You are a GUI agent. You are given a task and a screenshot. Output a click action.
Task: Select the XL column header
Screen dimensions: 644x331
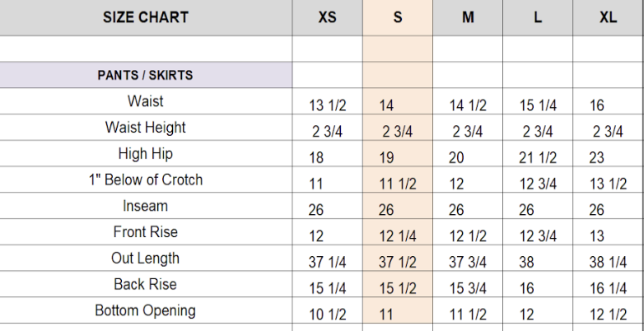[608, 17]
